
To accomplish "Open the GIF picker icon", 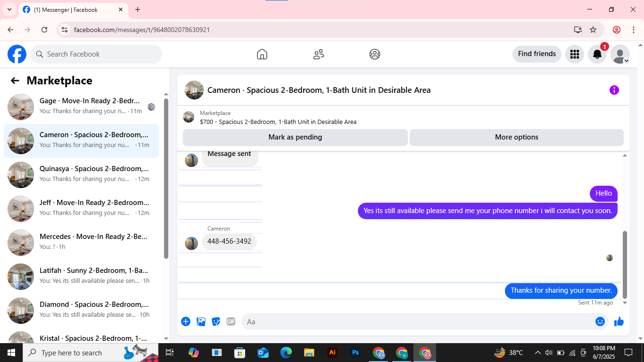I will pos(231,321).
